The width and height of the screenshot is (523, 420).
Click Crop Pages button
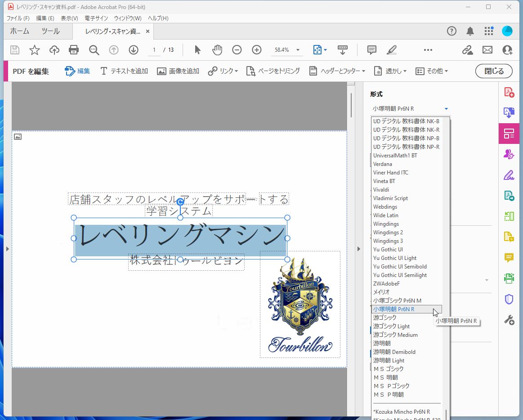tap(273, 71)
